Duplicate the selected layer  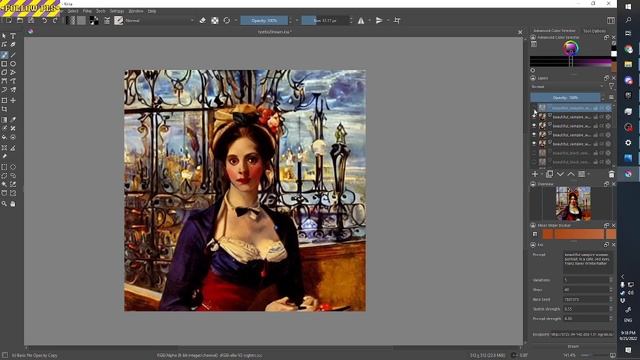549,174
